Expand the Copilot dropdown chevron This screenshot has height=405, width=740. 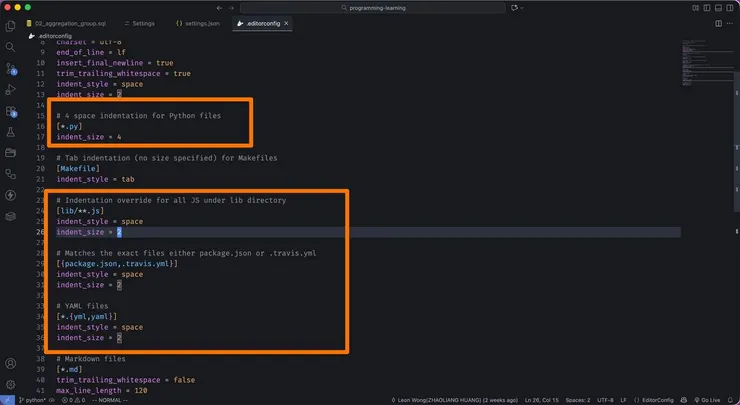(522, 8)
